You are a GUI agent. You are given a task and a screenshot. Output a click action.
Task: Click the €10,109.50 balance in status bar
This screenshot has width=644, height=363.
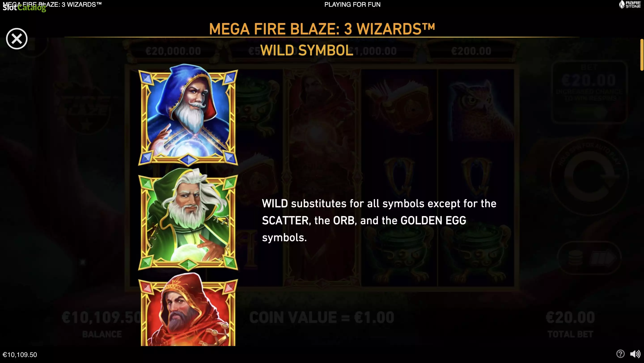(20, 355)
